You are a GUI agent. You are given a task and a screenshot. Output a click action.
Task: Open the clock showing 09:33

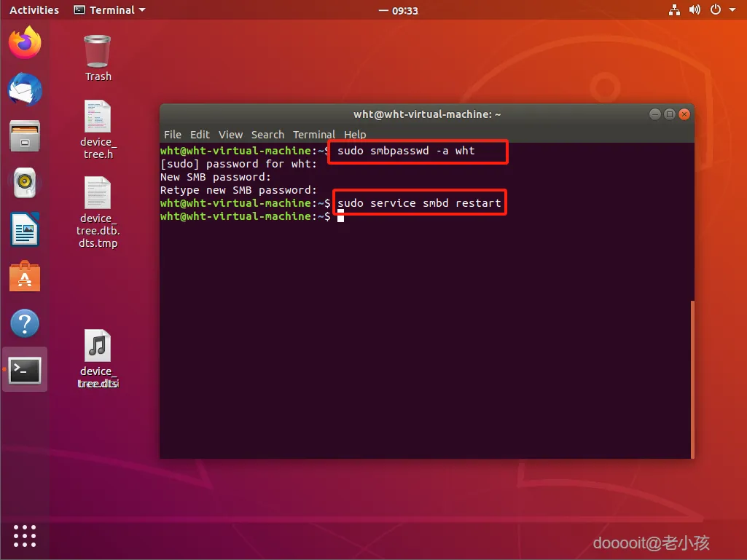click(399, 10)
